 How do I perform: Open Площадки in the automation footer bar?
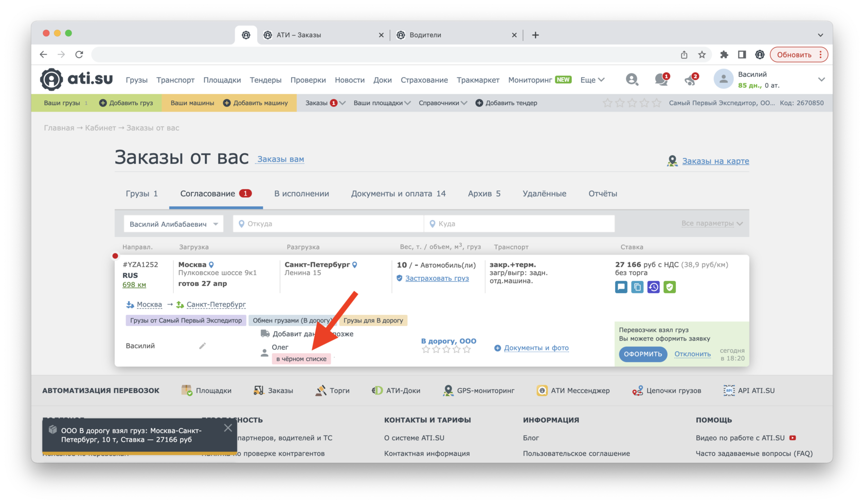pyautogui.click(x=207, y=390)
